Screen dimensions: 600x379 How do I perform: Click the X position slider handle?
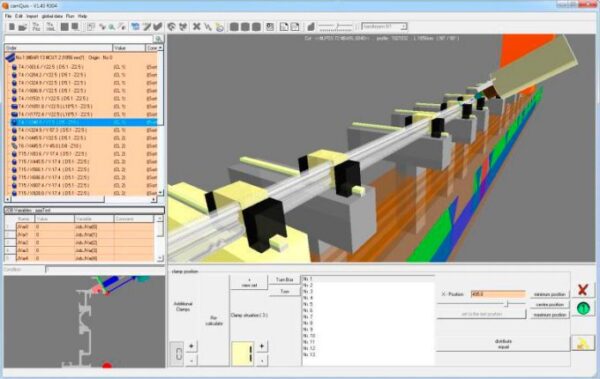[506, 304]
